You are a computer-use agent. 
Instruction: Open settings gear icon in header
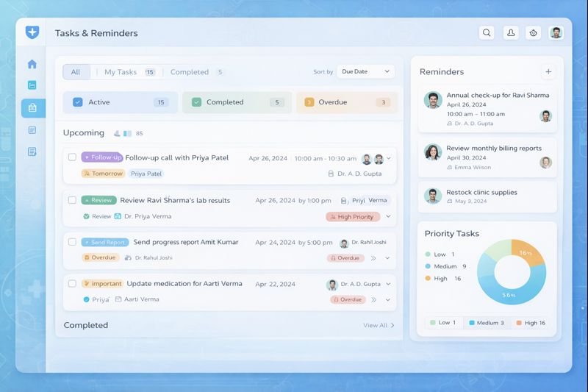pos(534,33)
